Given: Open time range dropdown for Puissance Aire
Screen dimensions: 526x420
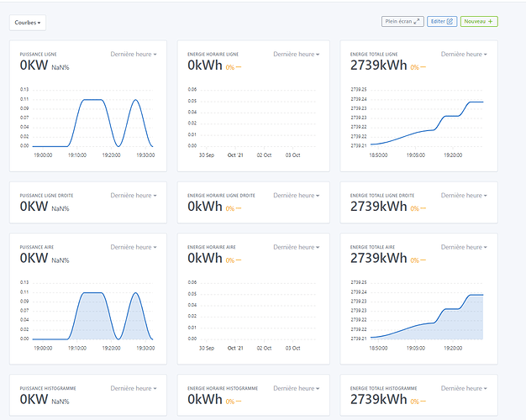Looking at the screenshot, I should 134,247.
